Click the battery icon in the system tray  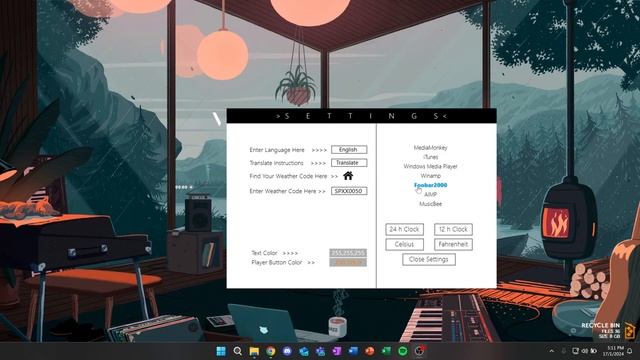[593, 351]
